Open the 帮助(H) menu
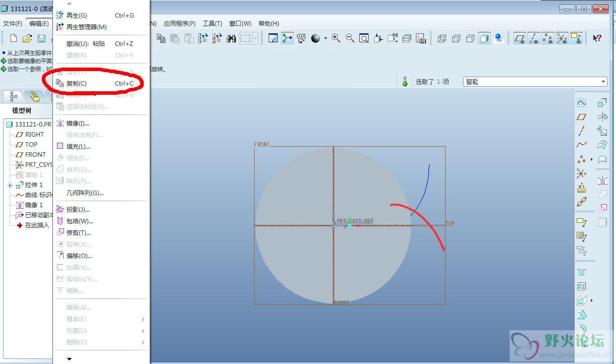This screenshot has width=616, height=364. point(269,24)
